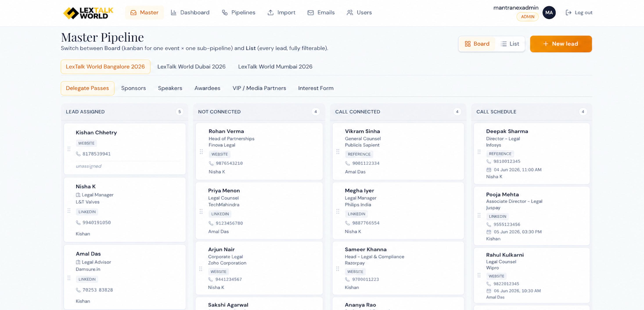Click drag handle on Megha Iyer card

pos(338,211)
